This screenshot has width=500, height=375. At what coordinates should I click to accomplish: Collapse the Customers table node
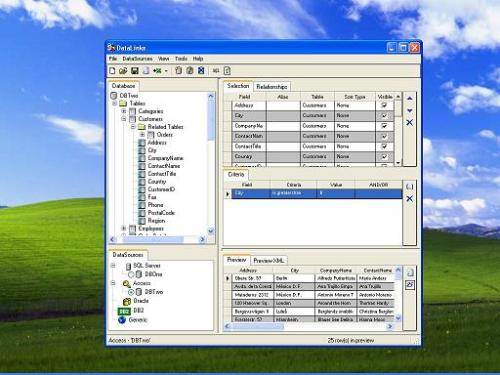[124, 119]
